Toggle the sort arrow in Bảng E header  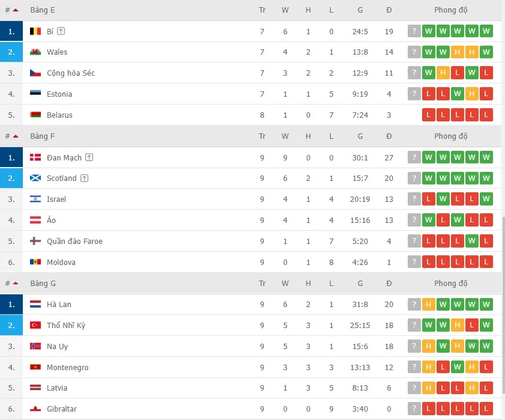click(x=15, y=10)
